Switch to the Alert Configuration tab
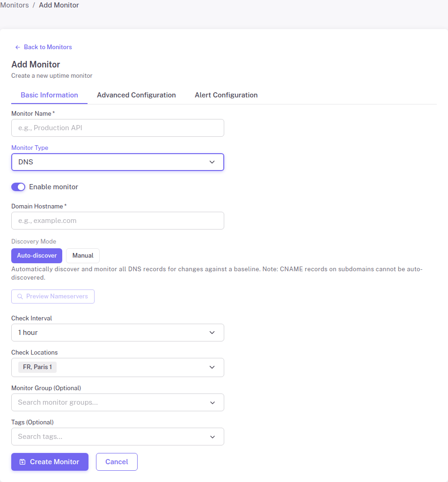Image resolution: width=448 pixels, height=482 pixels. pyautogui.click(x=226, y=95)
